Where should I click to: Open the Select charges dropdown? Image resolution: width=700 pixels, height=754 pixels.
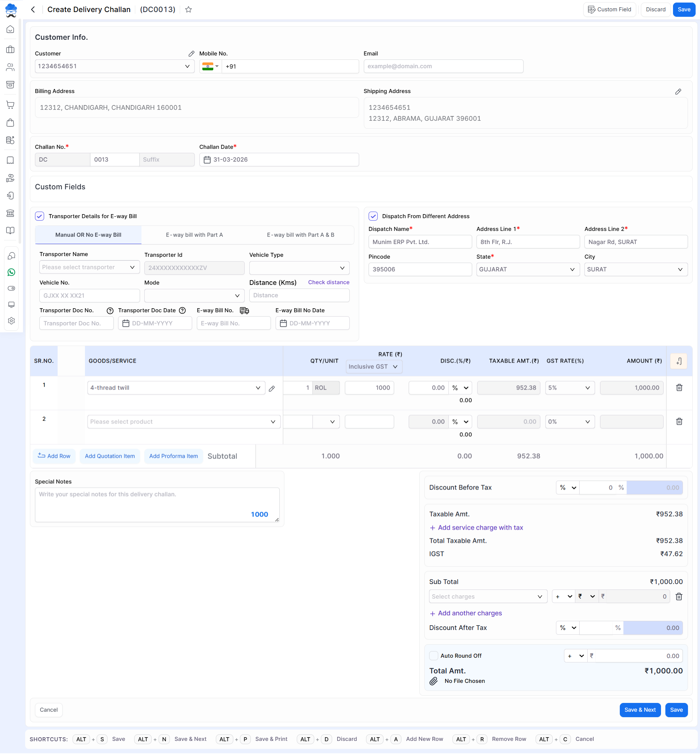pyautogui.click(x=487, y=596)
